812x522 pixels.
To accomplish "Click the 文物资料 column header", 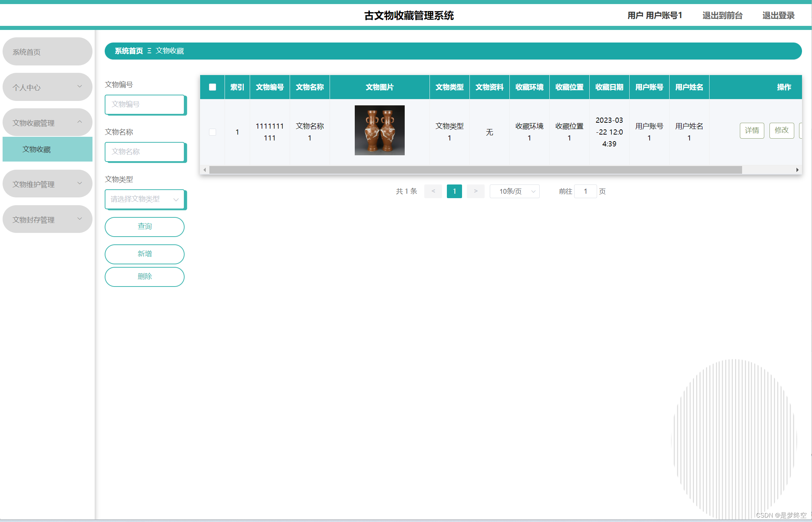I will point(489,87).
